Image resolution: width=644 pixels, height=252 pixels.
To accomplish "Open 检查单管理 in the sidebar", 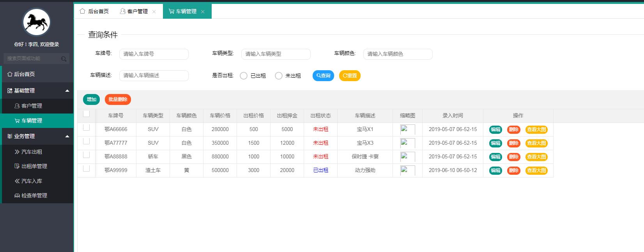I will (x=34, y=195).
